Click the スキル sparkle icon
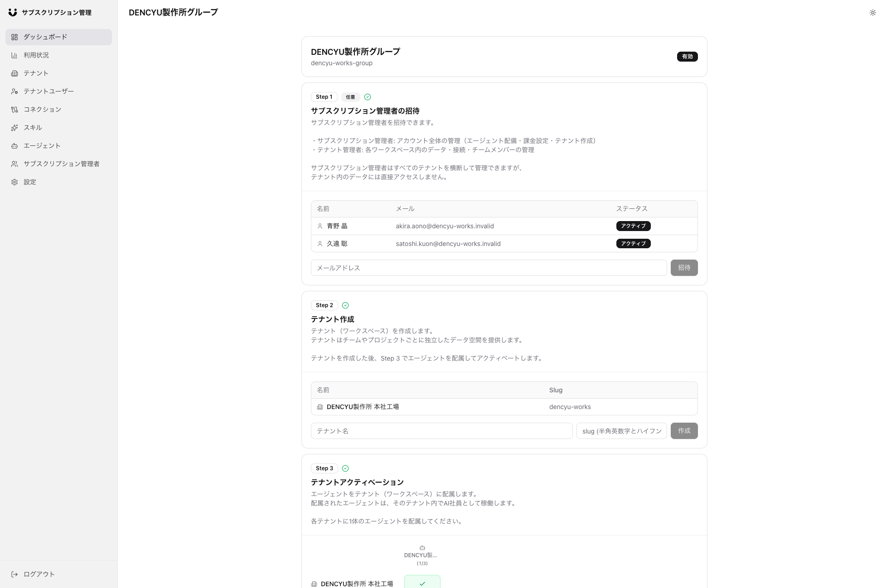891x588 pixels. (x=15, y=128)
